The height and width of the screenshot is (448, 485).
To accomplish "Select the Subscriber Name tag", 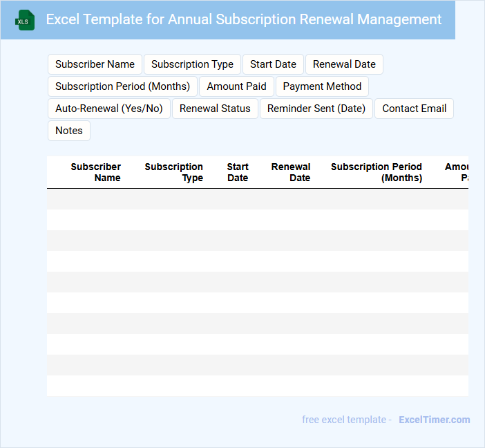I will pyautogui.click(x=95, y=64).
